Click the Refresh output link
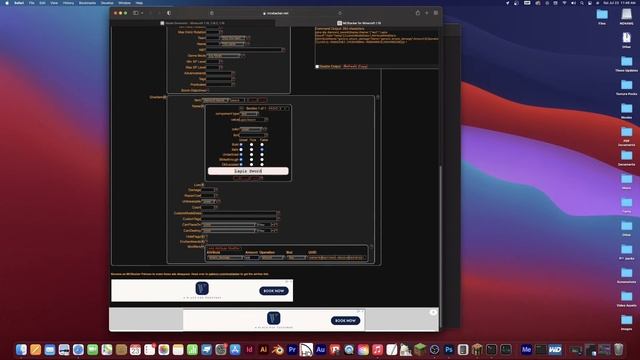Screen dimensions: 640x360 [349, 66]
